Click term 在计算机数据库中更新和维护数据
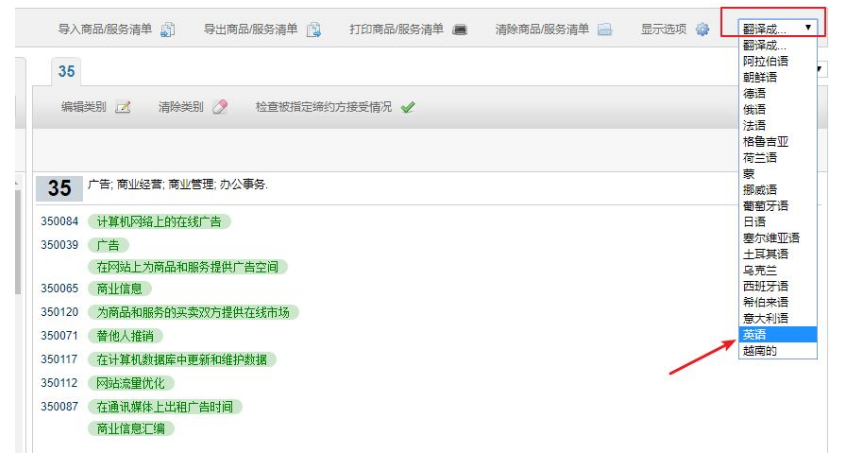Image resolution: width=864 pixels, height=454 pixels. click(x=182, y=360)
